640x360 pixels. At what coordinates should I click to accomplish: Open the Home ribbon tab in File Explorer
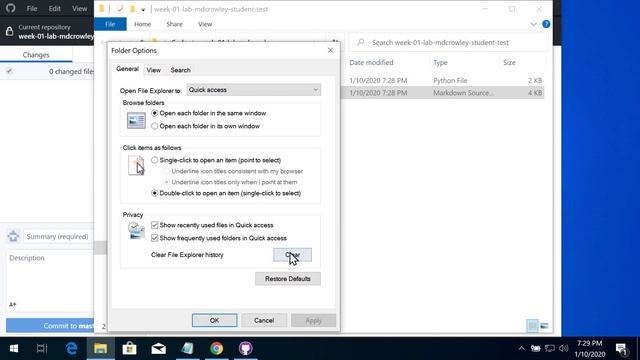[x=142, y=24]
